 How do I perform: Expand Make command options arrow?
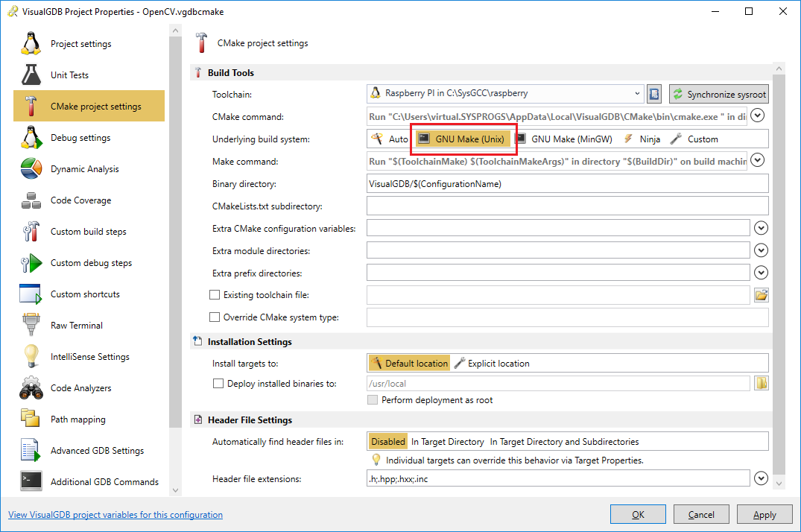[x=758, y=160]
